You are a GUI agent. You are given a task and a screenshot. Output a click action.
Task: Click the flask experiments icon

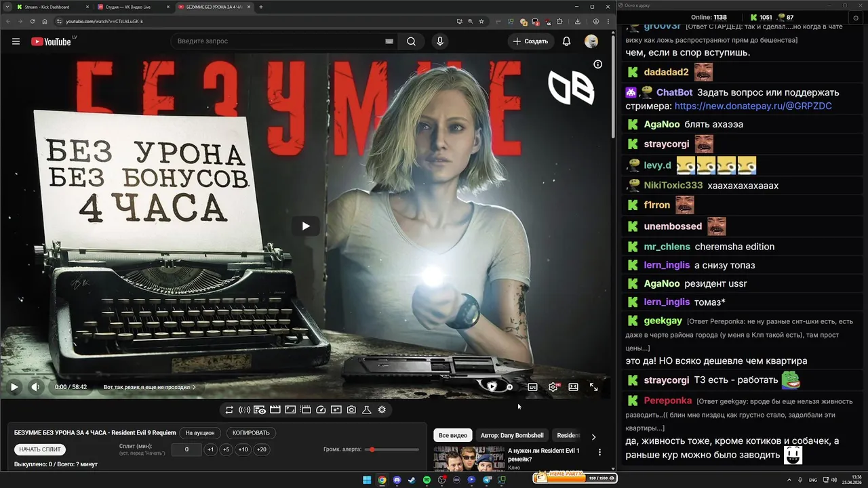point(367,409)
